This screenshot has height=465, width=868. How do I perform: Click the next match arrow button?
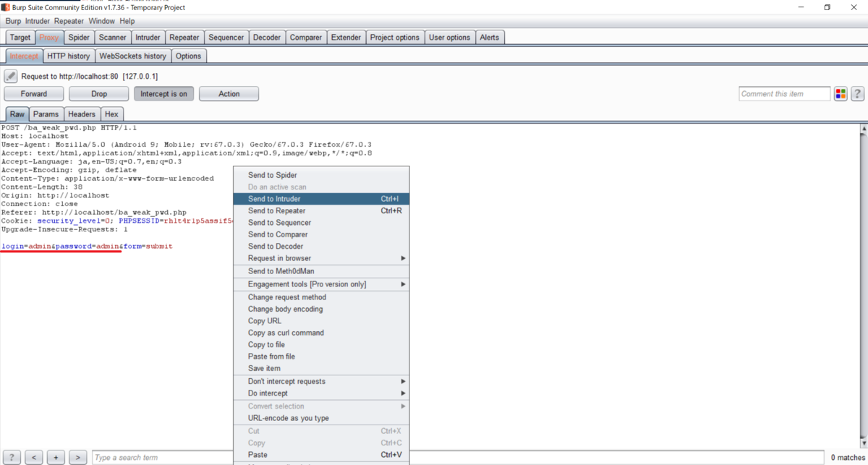[77, 457]
